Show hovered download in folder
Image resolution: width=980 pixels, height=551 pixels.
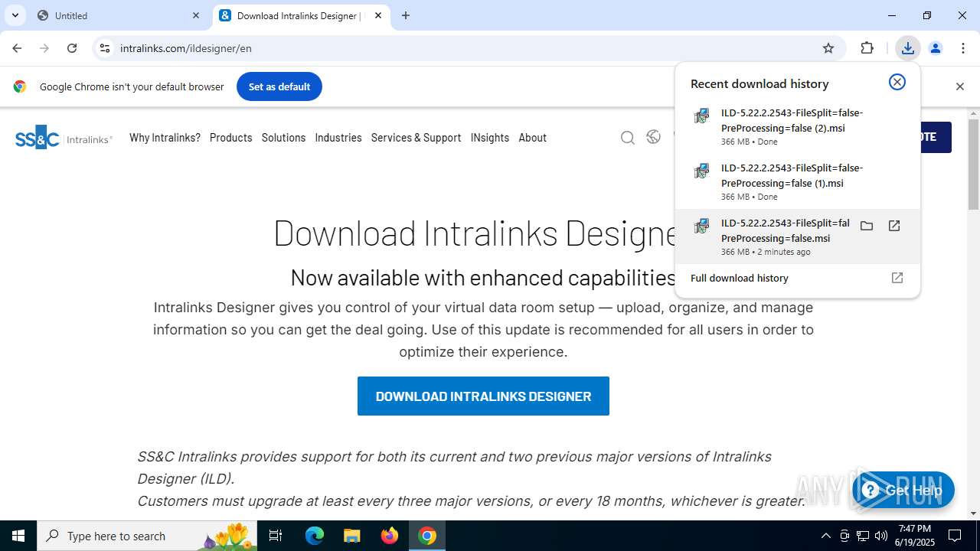(x=867, y=226)
